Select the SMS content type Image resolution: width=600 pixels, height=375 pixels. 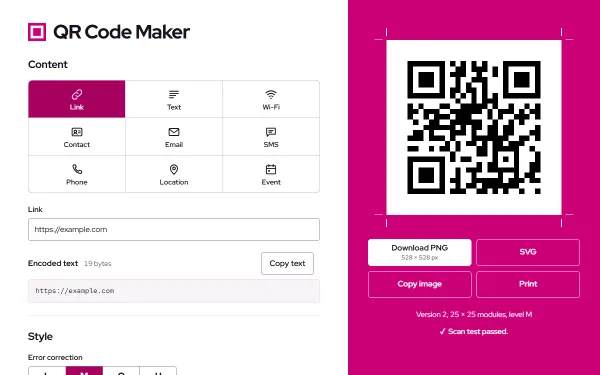pos(271,137)
